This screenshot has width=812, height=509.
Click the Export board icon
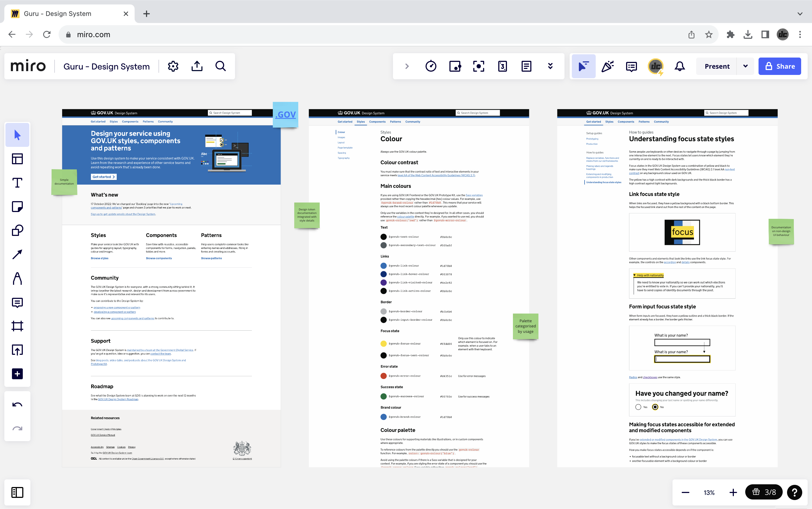pyautogui.click(x=197, y=66)
